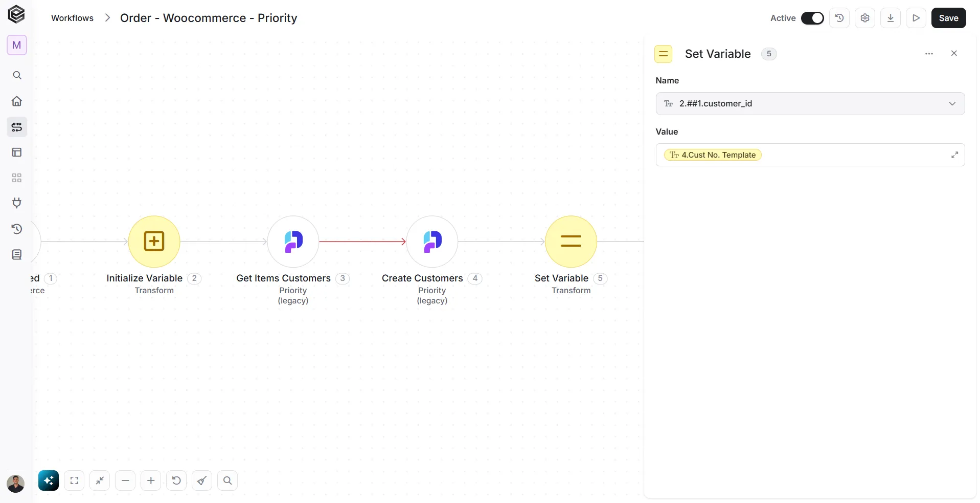Open the connections plug icon
This screenshot has width=980, height=503.
pyautogui.click(x=17, y=203)
